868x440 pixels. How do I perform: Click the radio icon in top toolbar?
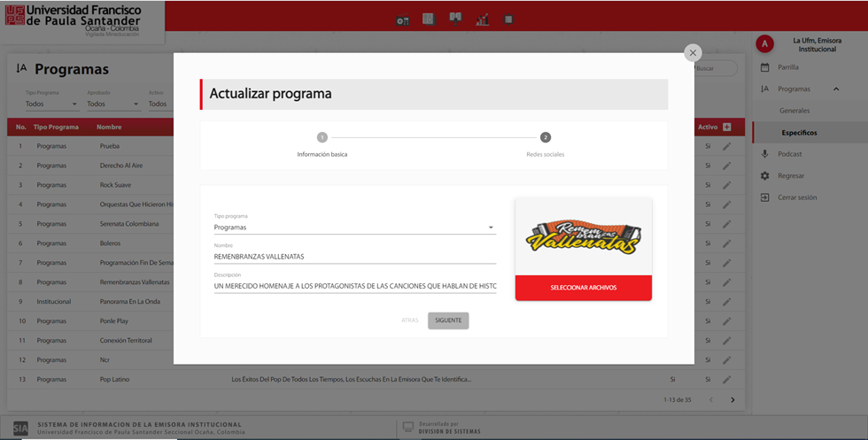pyautogui.click(x=403, y=19)
